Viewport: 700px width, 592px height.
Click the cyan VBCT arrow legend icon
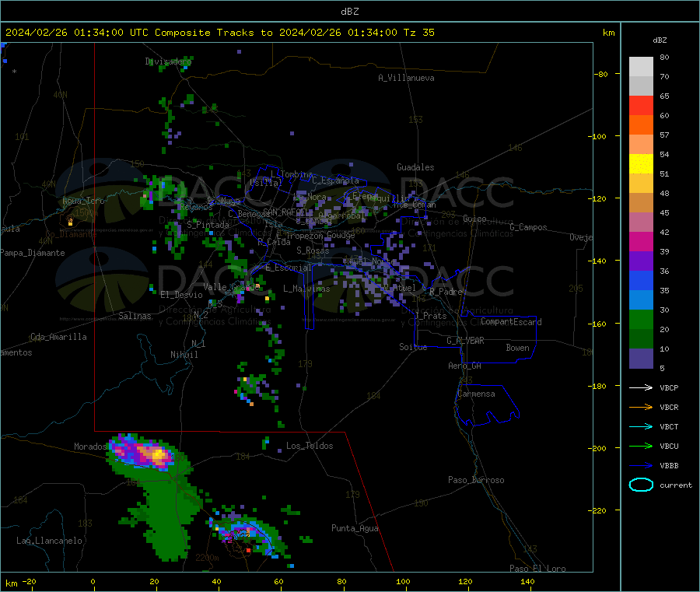(641, 427)
